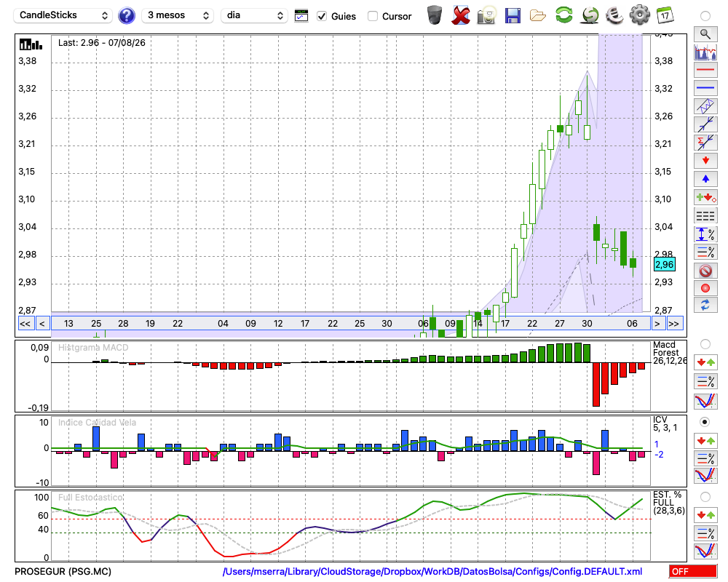
Task: Click the green refresh arrows icon
Action: coord(563,15)
